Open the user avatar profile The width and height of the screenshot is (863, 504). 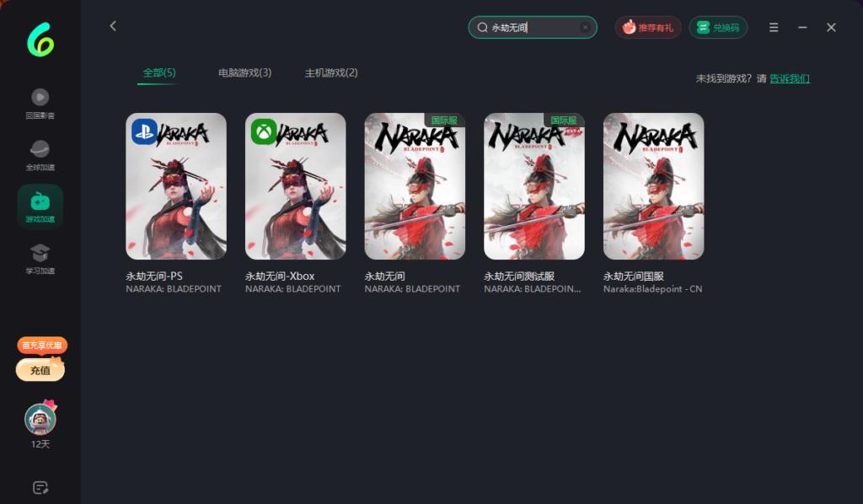click(40, 419)
